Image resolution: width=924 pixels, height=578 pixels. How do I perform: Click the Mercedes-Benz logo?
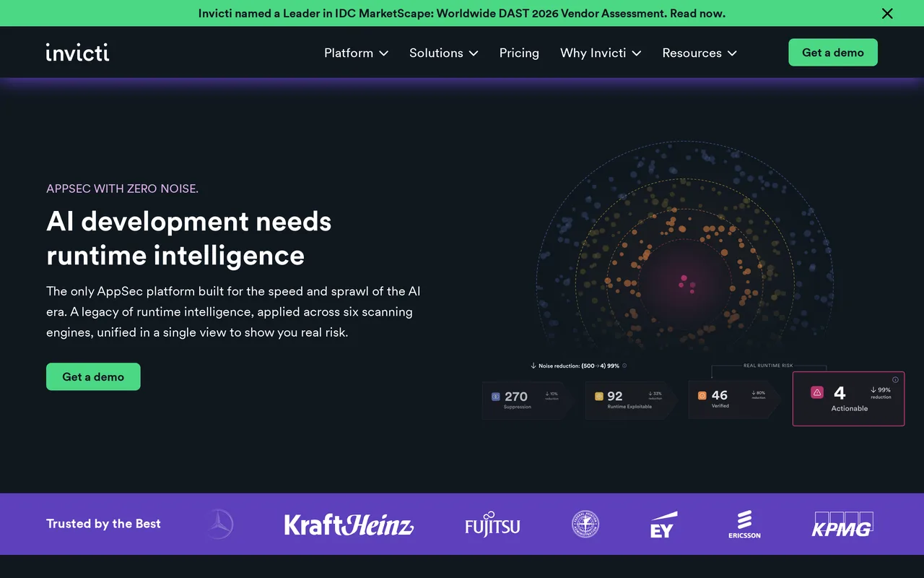click(219, 525)
